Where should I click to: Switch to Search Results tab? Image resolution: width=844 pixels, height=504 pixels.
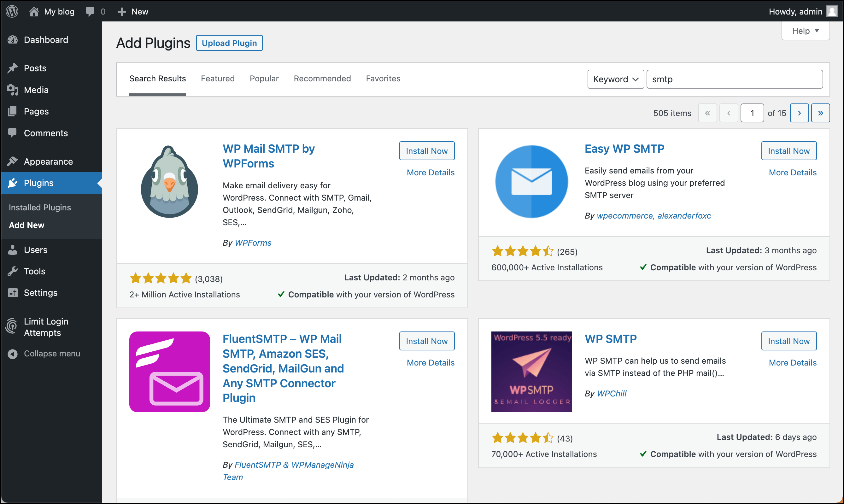click(x=158, y=79)
